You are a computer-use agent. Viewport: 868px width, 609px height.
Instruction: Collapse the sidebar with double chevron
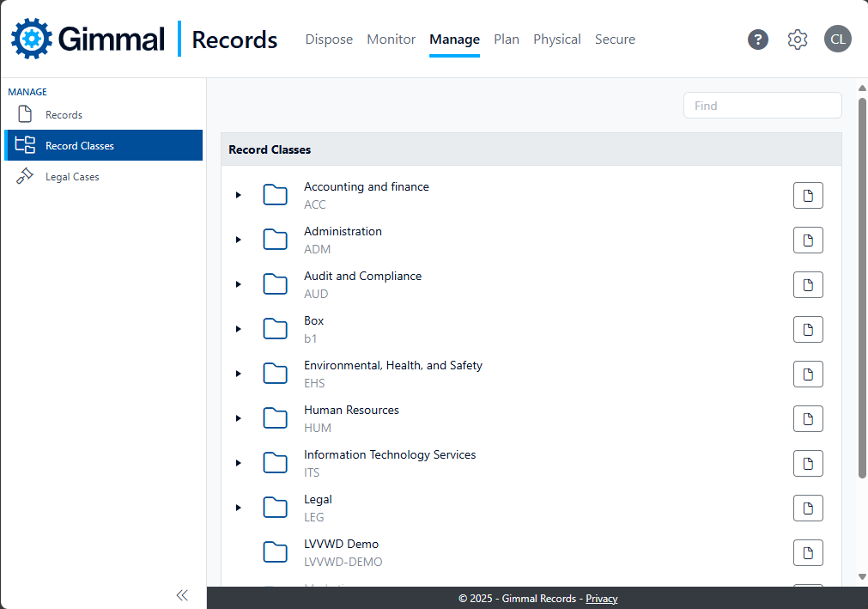click(182, 595)
